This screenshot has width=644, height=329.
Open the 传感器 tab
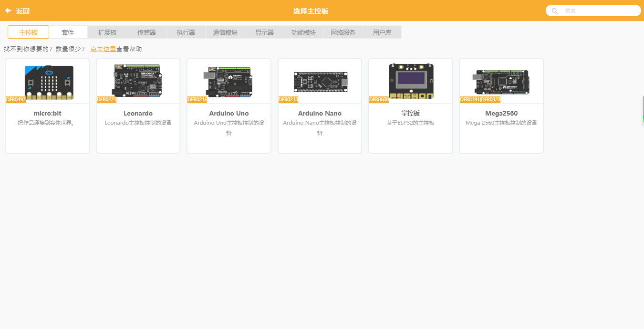(146, 32)
